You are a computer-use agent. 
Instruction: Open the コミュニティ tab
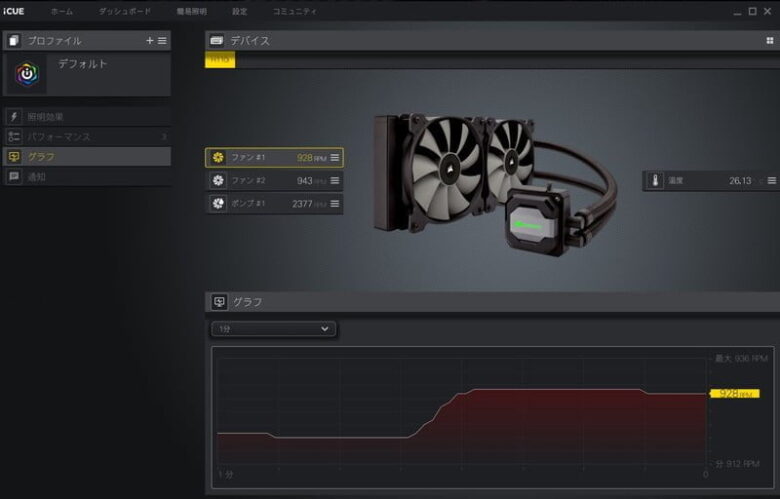pos(294,11)
